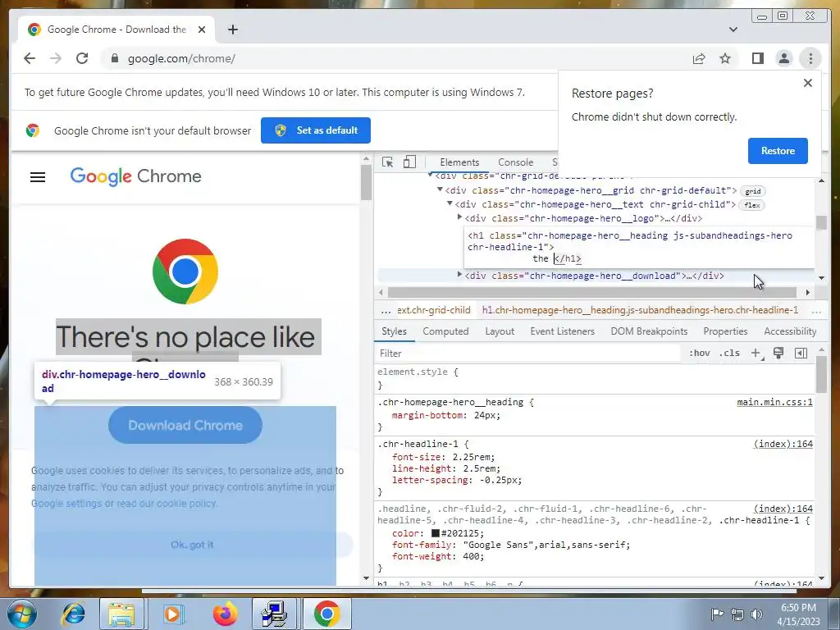The height and width of the screenshot is (630, 840).
Task: Open the Computed tab
Action: tap(445, 331)
